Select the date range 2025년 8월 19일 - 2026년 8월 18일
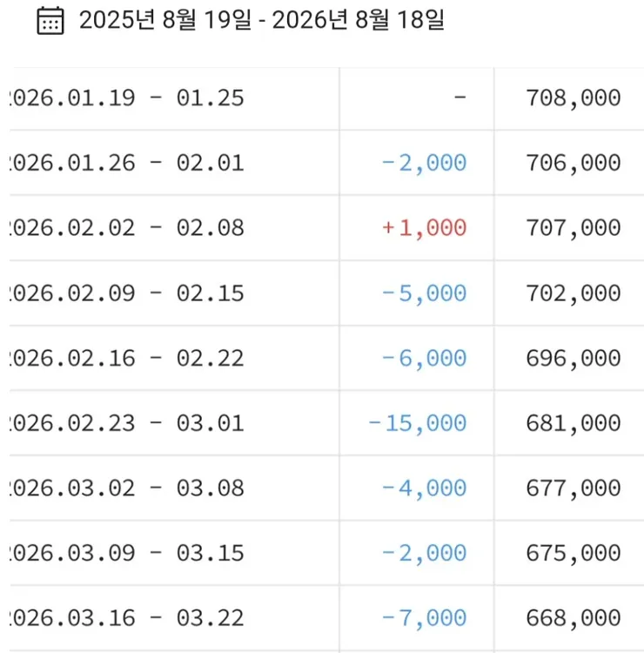 tap(262, 20)
